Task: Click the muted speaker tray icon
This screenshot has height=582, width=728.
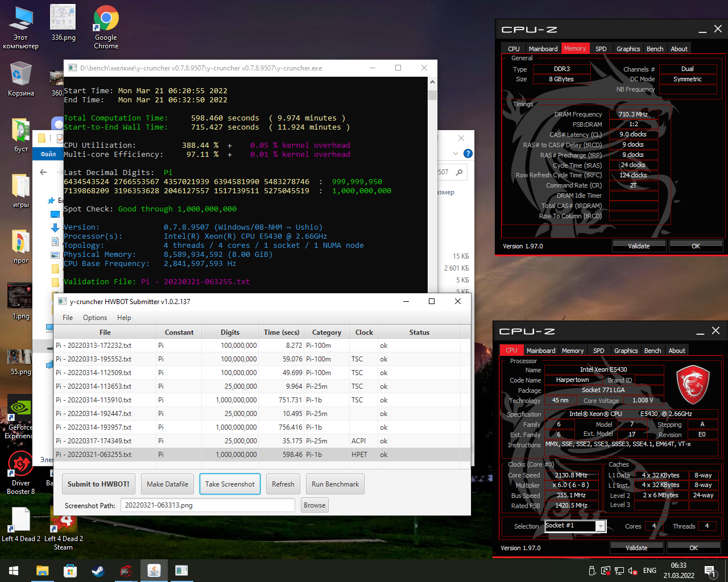Action: tap(632, 571)
